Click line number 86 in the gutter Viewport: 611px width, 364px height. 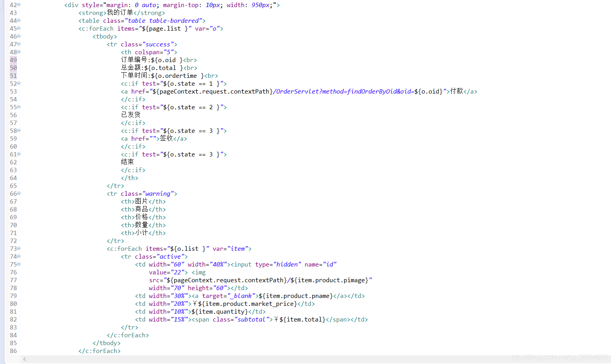click(13, 351)
